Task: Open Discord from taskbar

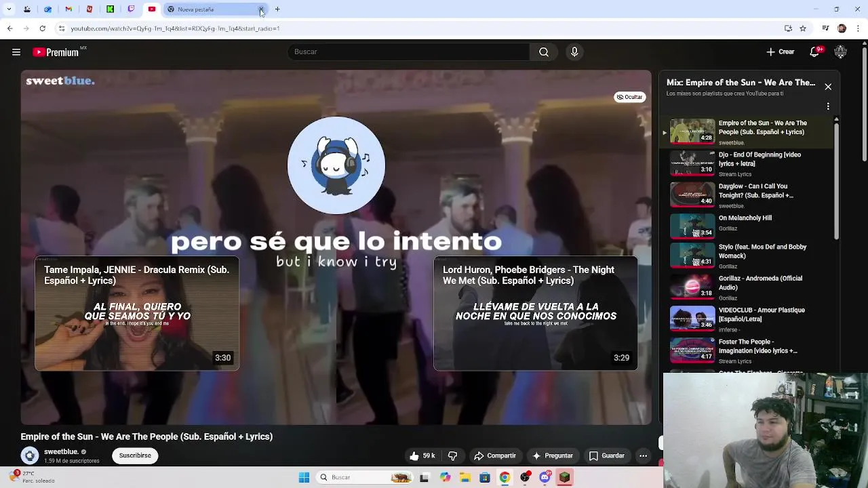Action: coord(545,478)
